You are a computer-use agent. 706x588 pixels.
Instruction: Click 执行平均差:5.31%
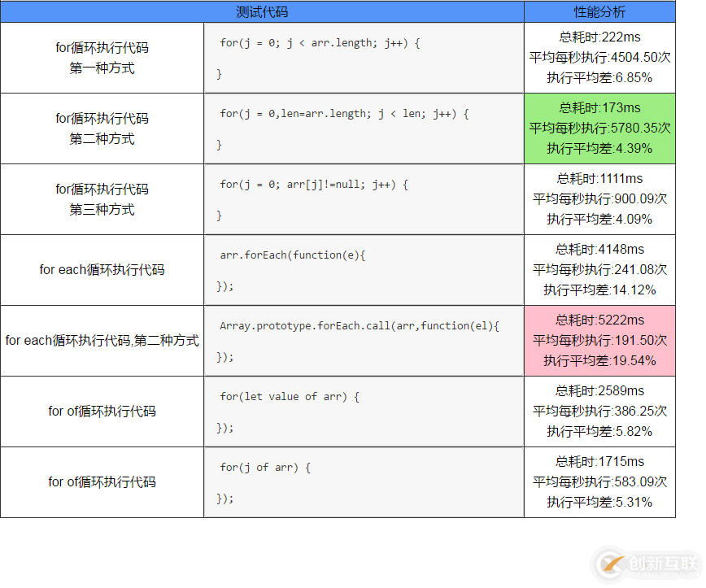point(599,502)
